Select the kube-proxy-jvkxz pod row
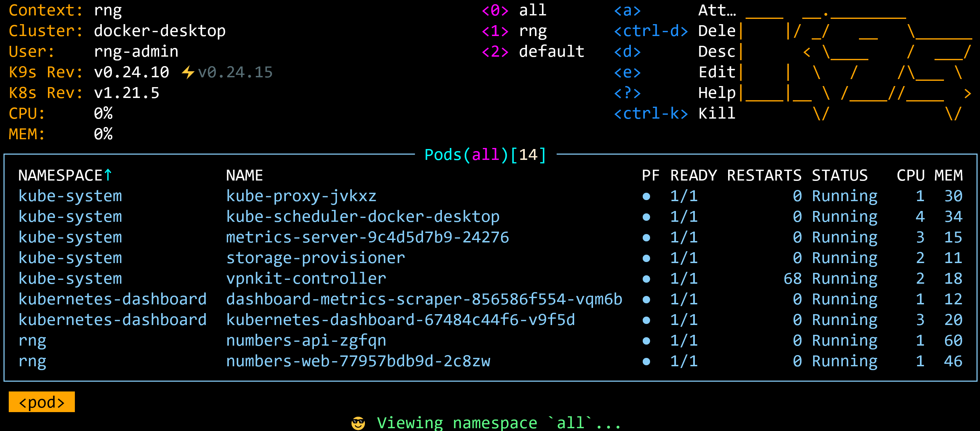 (301, 196)
